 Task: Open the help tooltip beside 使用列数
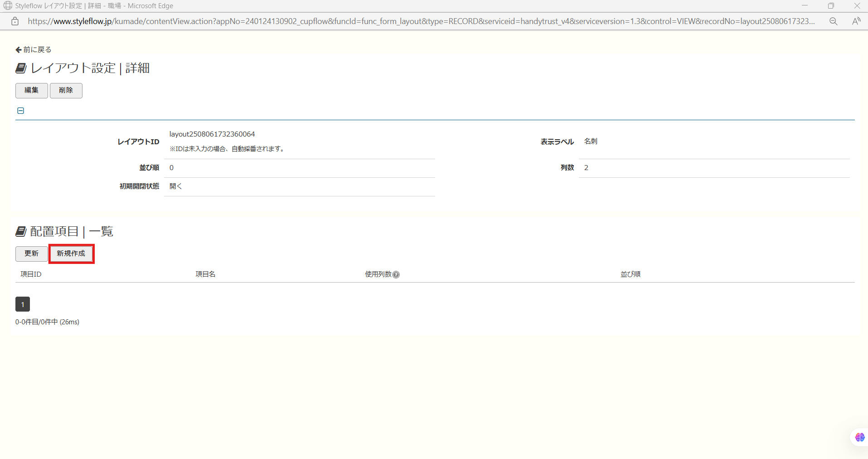point(397,274)
